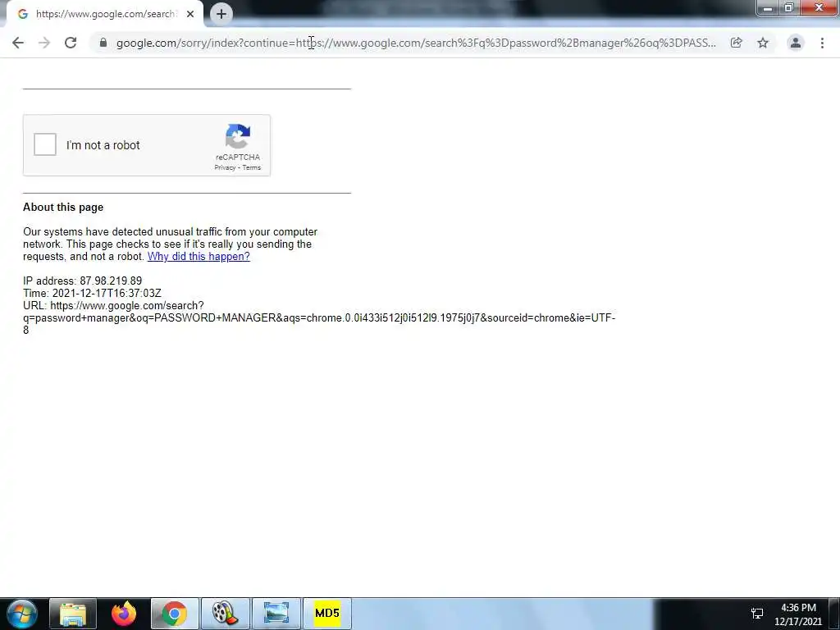Open the Chrome three-dot menu
The width and height of the screenshot is (840, 630).
click(822, 43)
